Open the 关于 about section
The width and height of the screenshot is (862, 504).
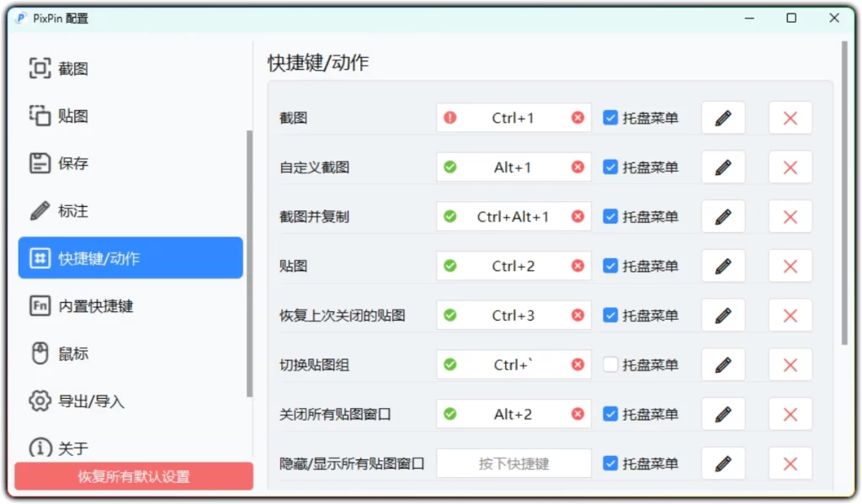tap(59, 448)
